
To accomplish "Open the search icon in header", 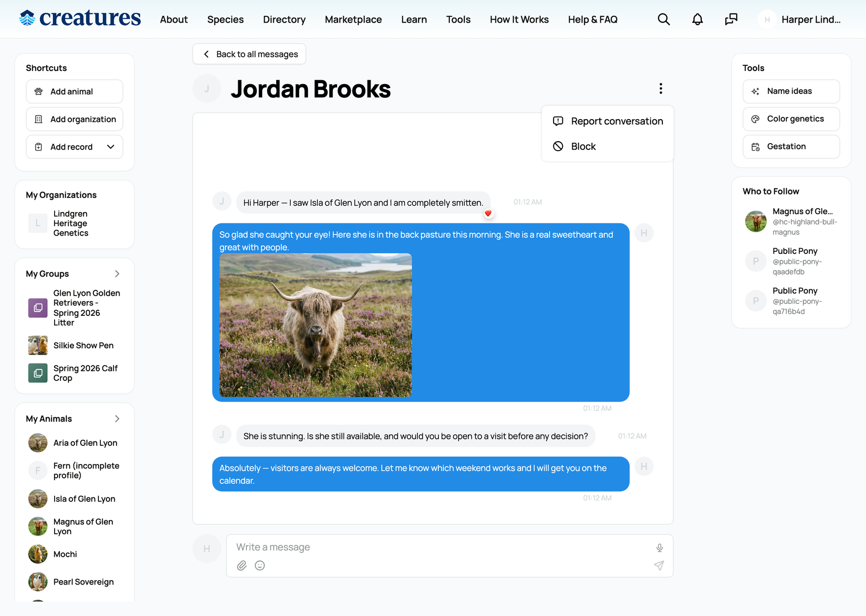I will (664, 19).
